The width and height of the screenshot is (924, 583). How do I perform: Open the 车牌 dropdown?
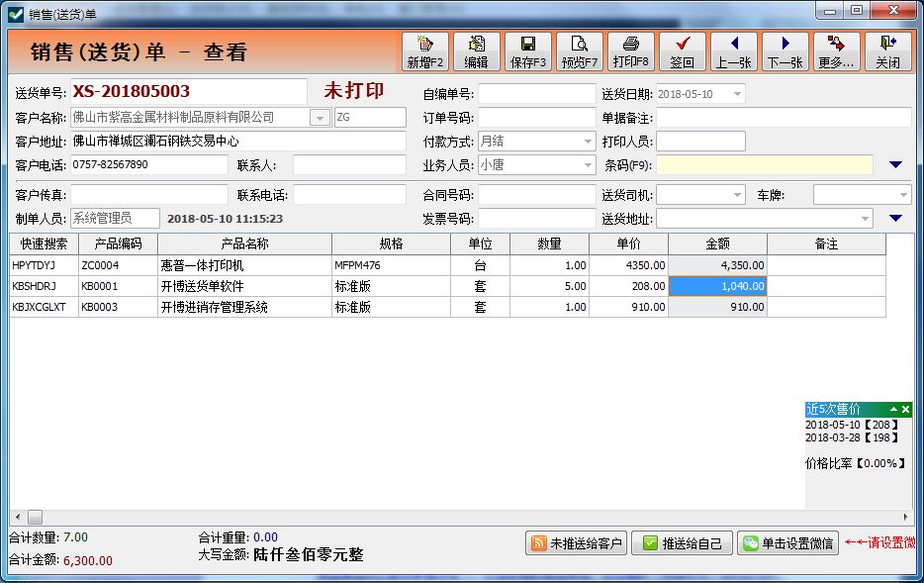click(903, 195)
